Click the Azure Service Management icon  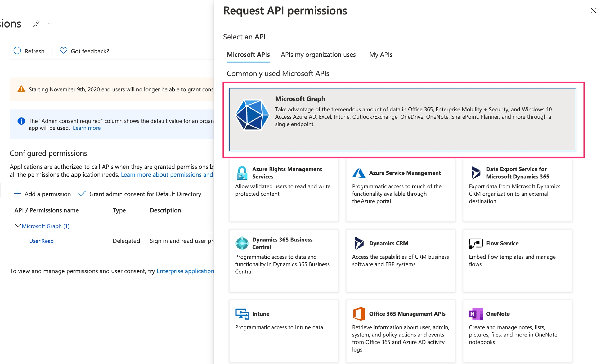coord(359,173)
